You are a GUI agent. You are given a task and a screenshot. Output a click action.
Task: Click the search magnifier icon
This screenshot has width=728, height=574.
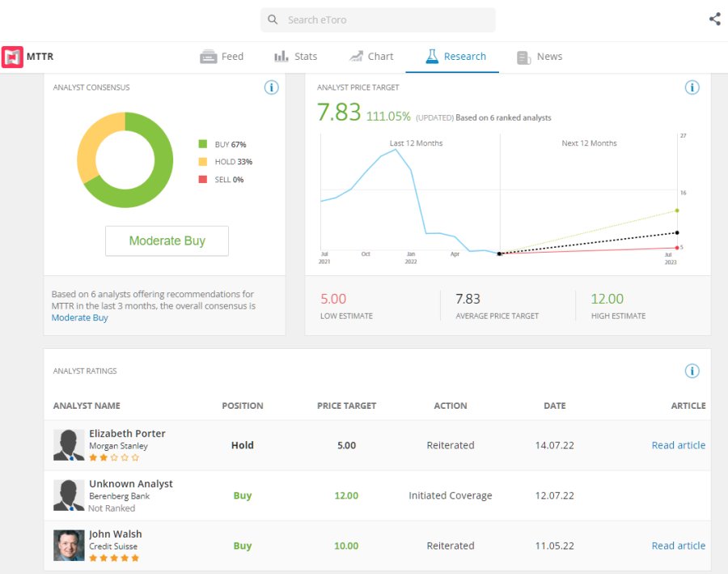[273, 20]
